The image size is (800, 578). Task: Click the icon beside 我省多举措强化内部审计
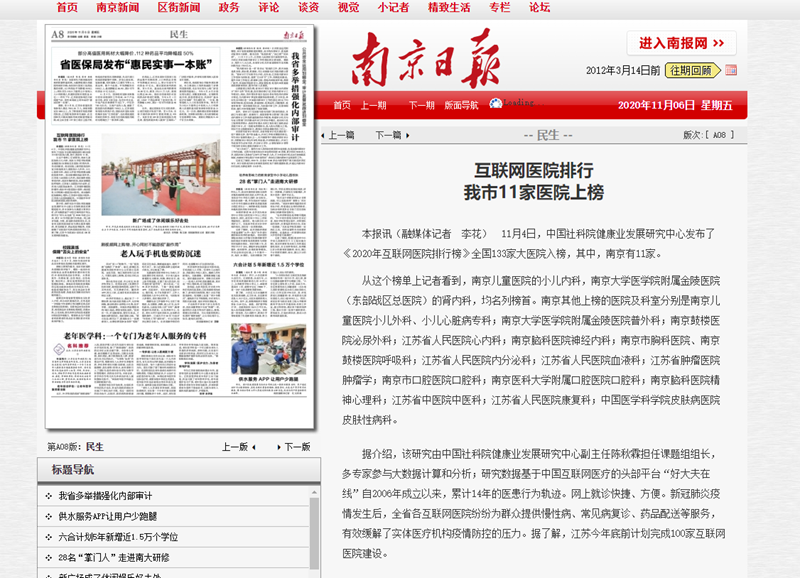(x=47, y=494)
